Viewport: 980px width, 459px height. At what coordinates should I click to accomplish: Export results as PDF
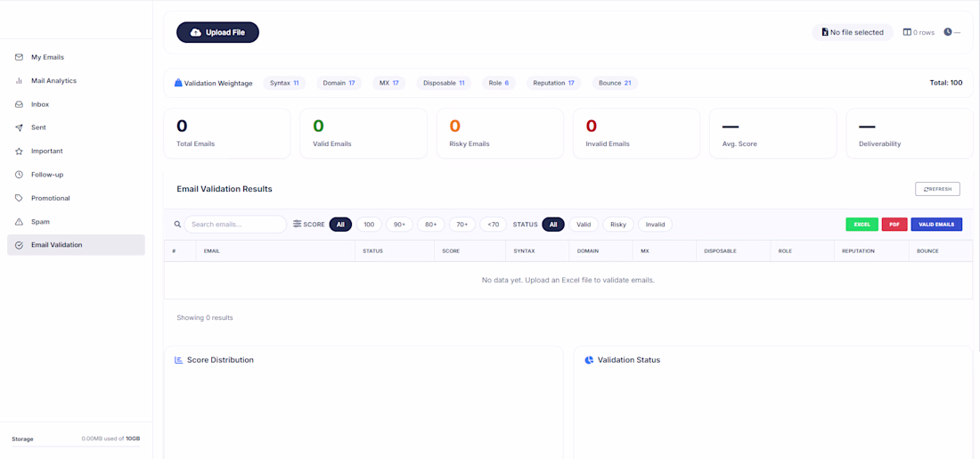[894, 224]
